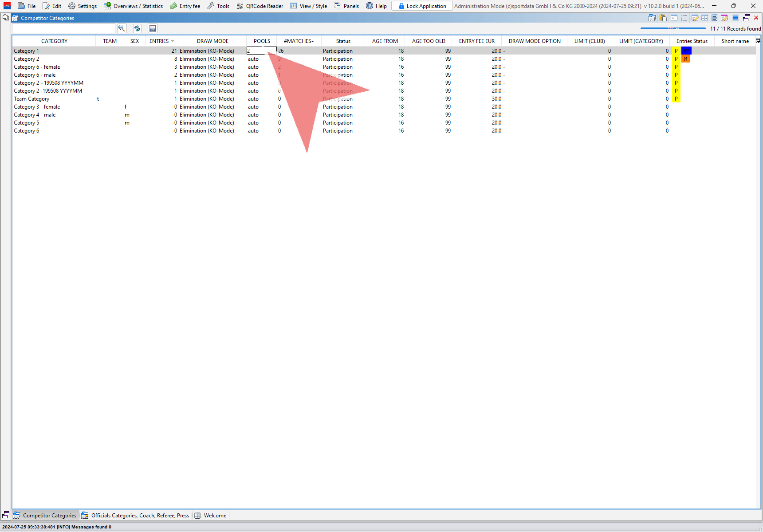The width and height of the screenshot is (763, 532).
Task: Click the orange R status swatch for Category 2
Action: [685, 59]
